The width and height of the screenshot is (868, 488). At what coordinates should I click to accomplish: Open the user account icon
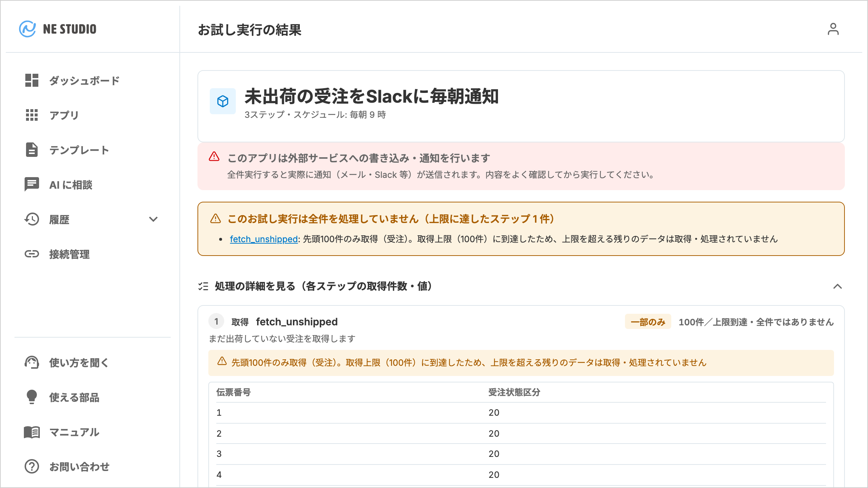click(833, 29)
